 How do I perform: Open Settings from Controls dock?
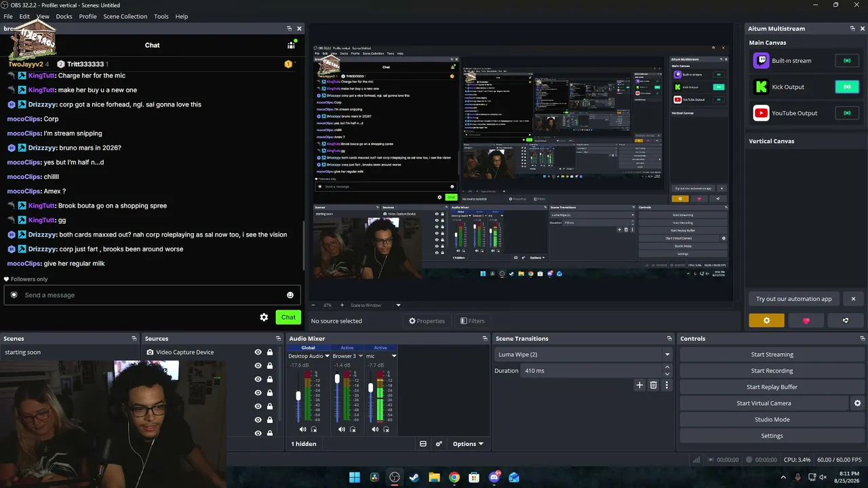tap(772, 436)
